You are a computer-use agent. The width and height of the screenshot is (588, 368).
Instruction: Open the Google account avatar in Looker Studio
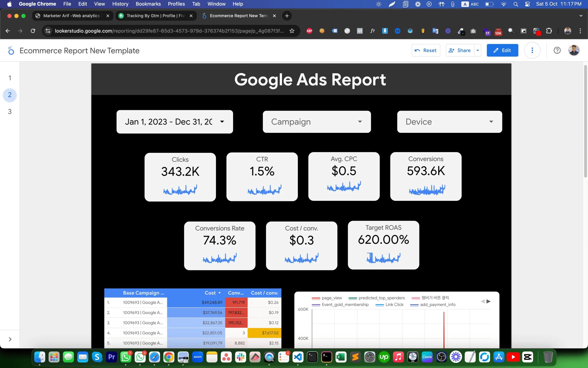click(x=574, y=50)
